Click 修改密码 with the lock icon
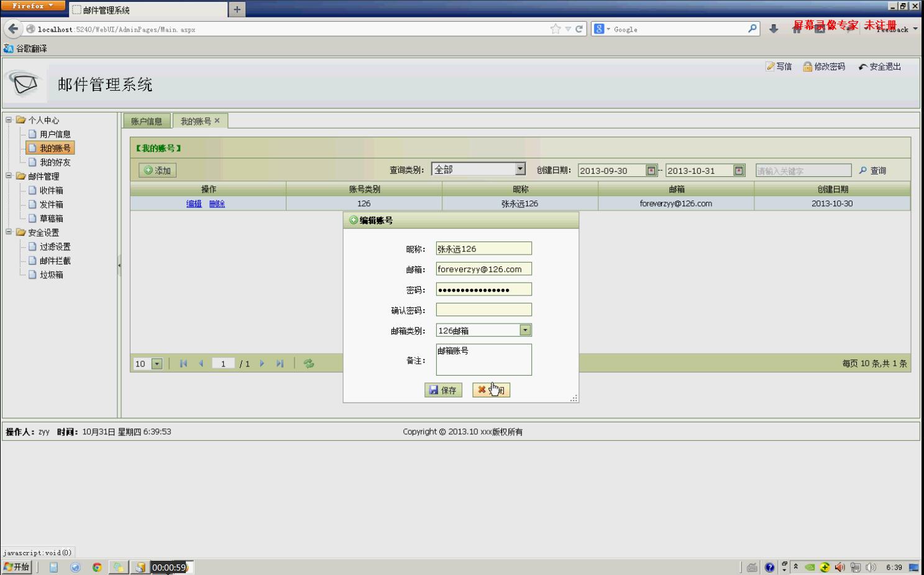 click(824, 66)
